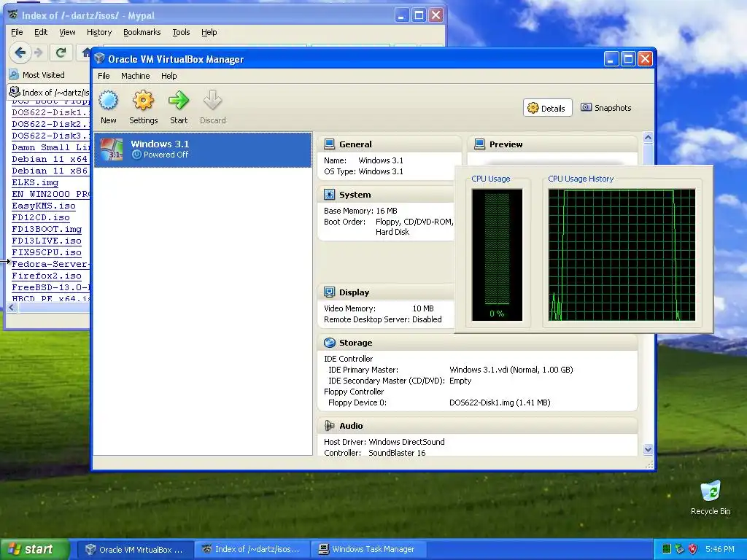Open Mypal View menu
This screenshot has height=560, width=747.
pyautogui.click(x=67, y=32)
